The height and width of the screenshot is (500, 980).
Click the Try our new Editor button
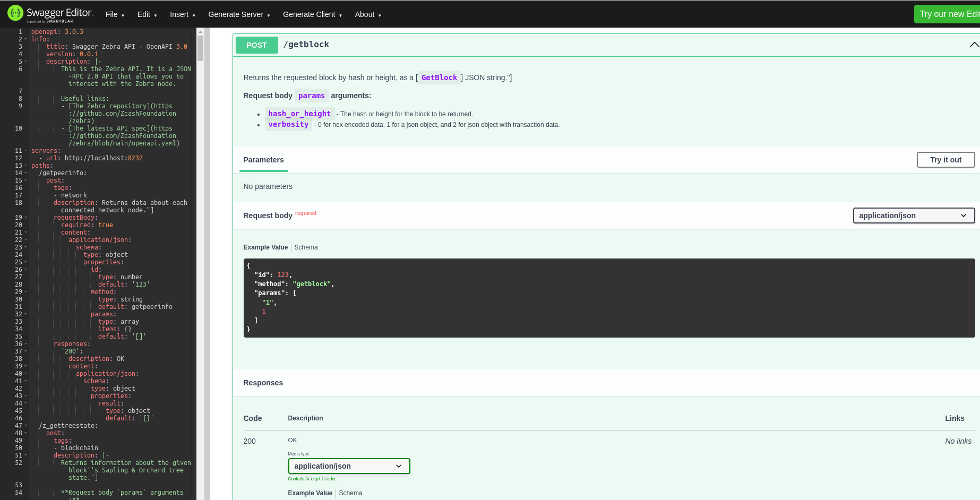948,14
